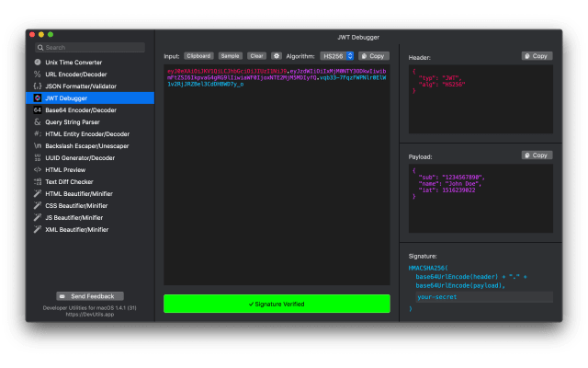
Task: Click the "Algorithm:" label
Action: 300,56
